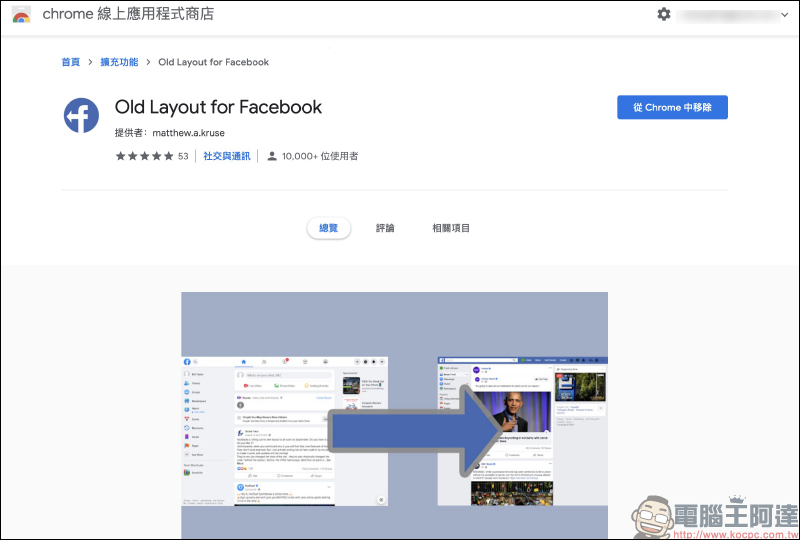Open the settings gear icon
This screenshot has width=800, height=540.
coord(663,14)
